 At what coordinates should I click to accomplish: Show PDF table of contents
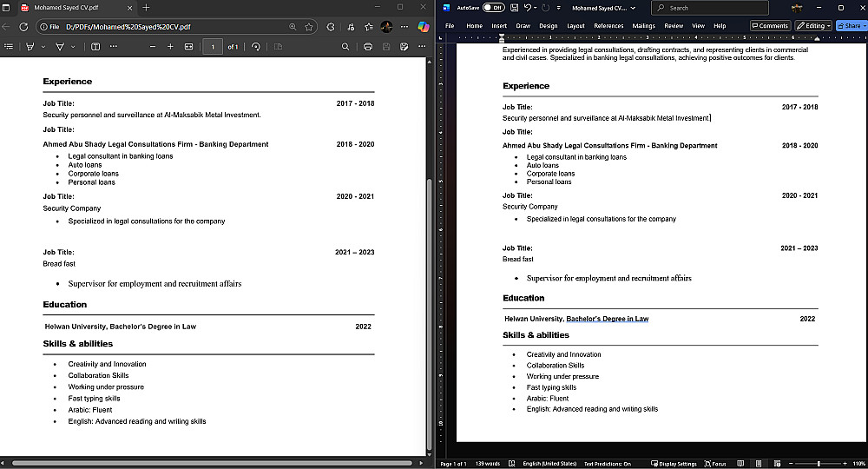pyautogui.click(x=9, y=47)
